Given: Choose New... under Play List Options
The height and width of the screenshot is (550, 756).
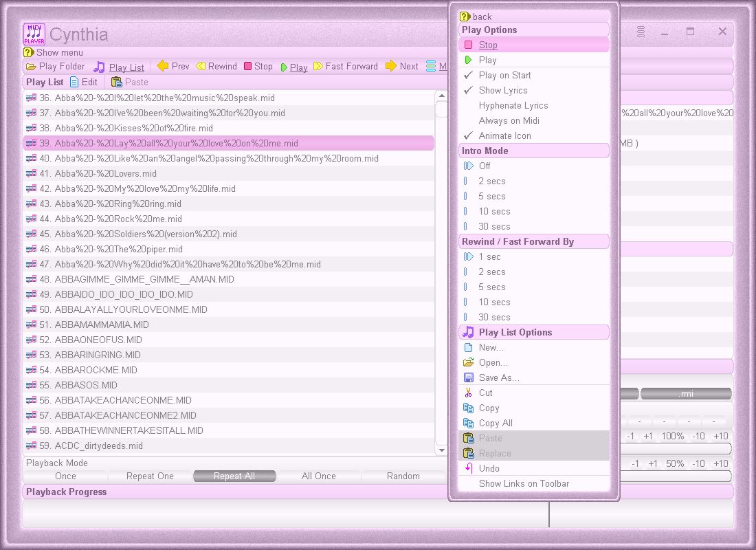Looking at the screenshot, I should pyautogui.click(x=534, y=347).
